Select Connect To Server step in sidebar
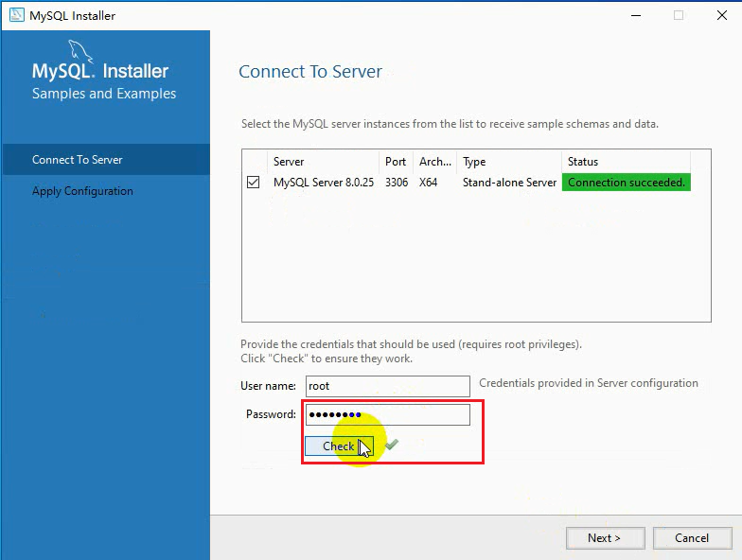Viewport: 742px width, 560px height. [x=106, y=160]
